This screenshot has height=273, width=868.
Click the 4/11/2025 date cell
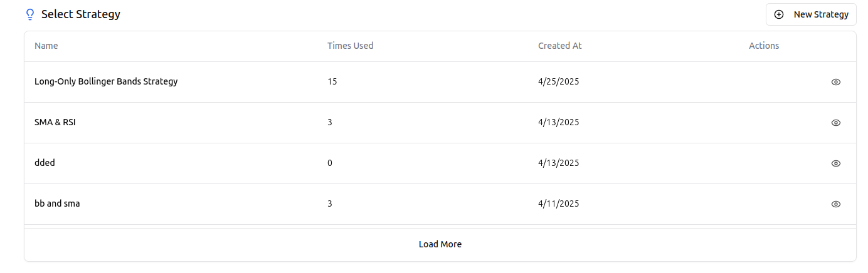coord(559,203)
